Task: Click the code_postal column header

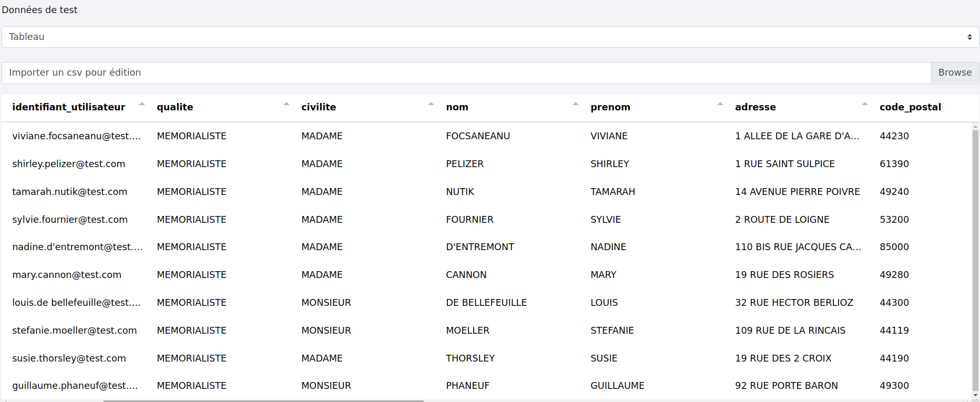Action: click(910, 107)
